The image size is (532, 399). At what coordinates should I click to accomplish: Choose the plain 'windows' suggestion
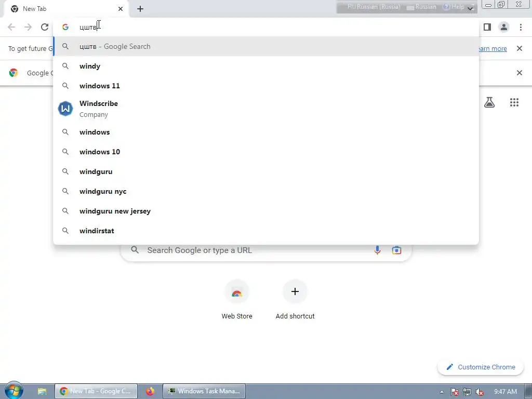267,132
